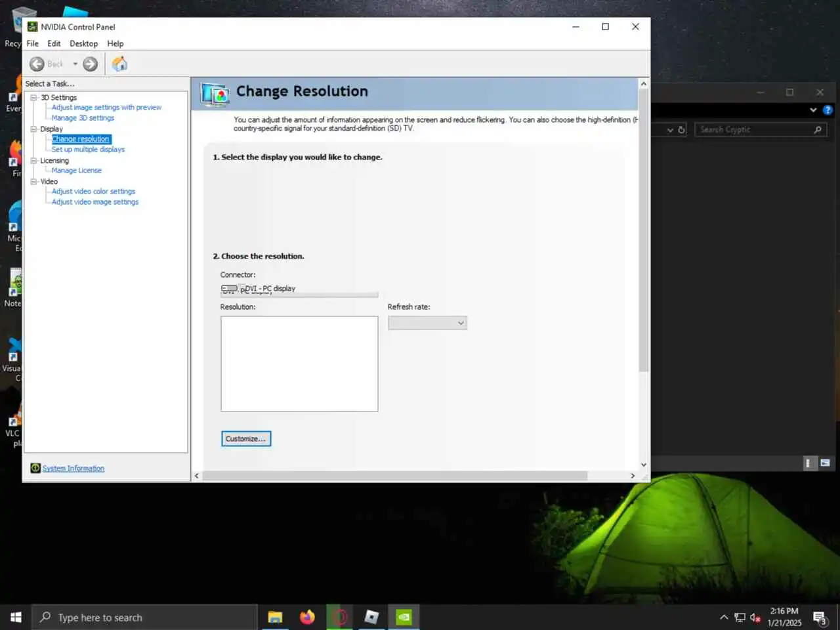Select Set up multiple displays

(88, 150)
